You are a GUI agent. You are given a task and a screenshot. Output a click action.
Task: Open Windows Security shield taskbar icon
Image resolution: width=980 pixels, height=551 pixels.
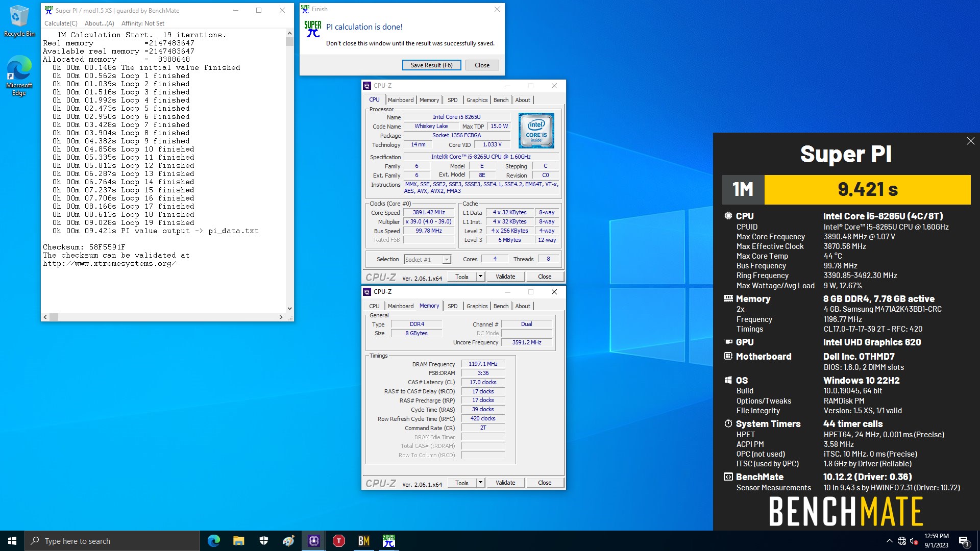click(x=264, y=541)
